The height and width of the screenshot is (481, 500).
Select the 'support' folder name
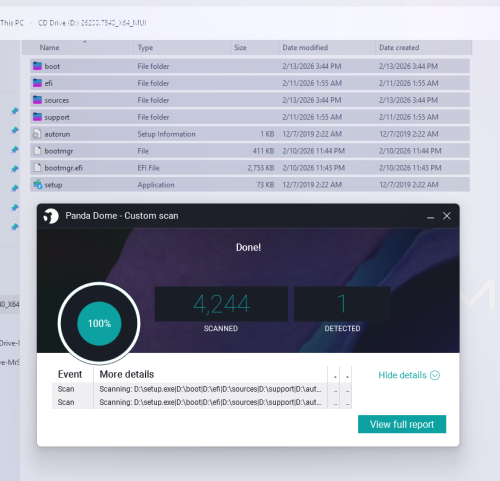coord(57,117)
